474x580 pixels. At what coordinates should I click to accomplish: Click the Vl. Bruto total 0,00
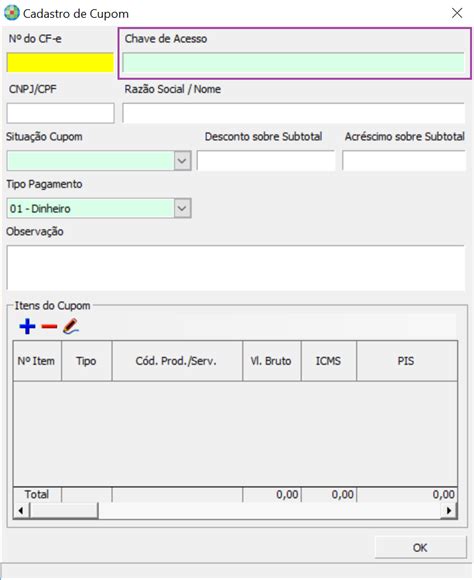pos(287,495)
